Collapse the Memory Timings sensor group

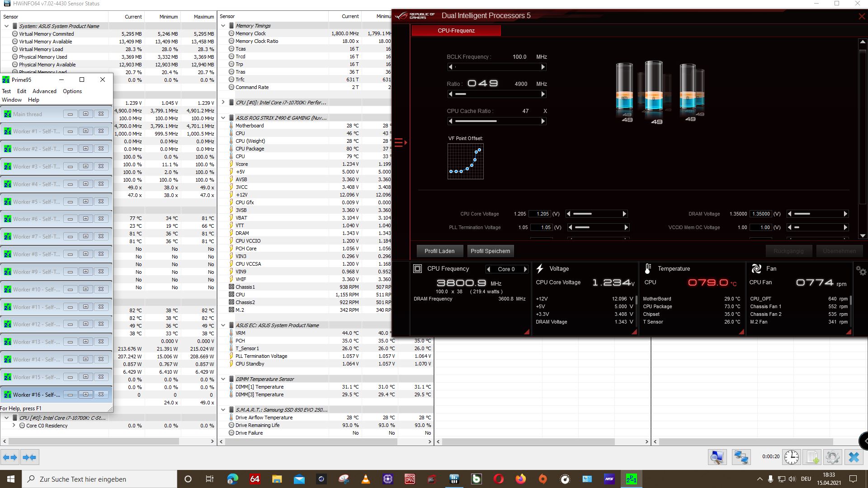(223, 26)
